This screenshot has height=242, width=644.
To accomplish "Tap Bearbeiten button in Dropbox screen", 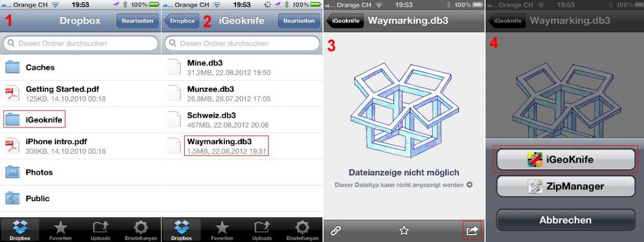I will tap(137, 21).
